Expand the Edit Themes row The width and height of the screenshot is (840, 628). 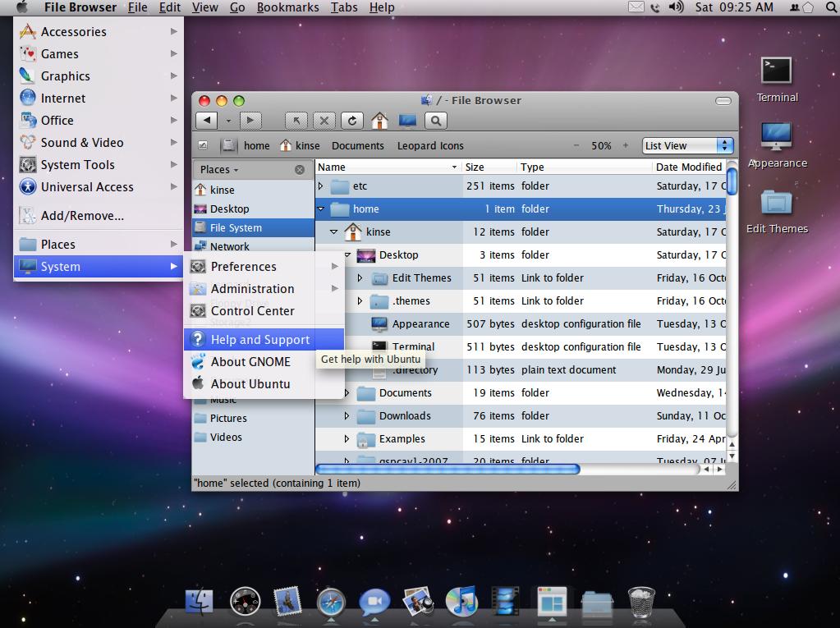pyautogui.click(x=360, y=277)
